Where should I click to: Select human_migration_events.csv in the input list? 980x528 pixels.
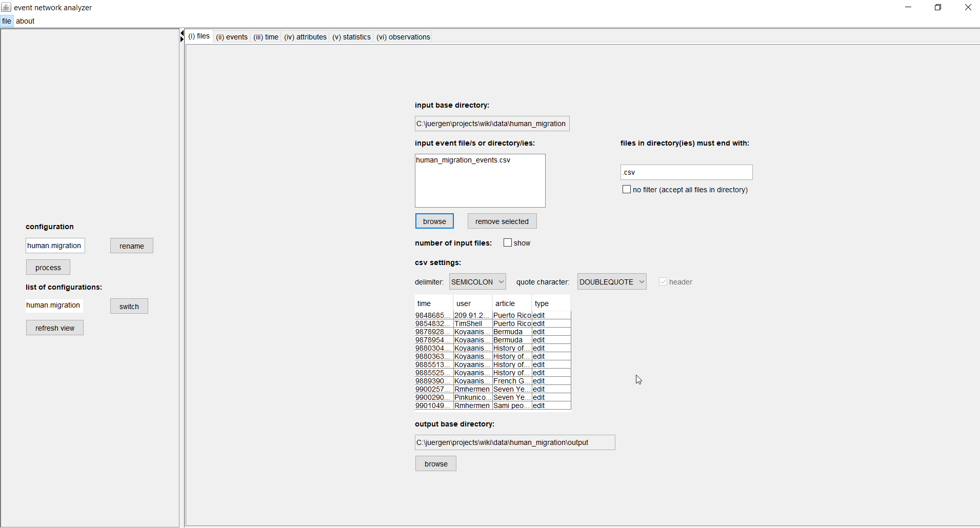tap(463, 160)
